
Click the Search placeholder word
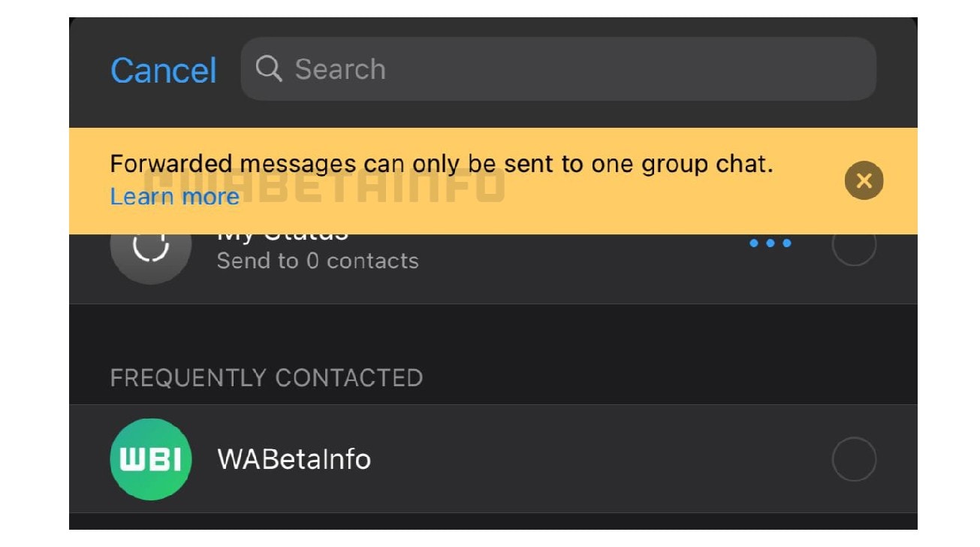[340, 69]
